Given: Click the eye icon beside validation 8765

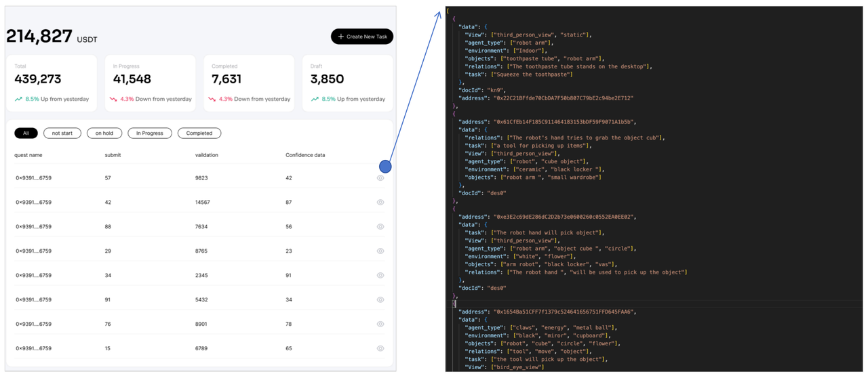Looking at the screenshot, I should coord(380,251).
